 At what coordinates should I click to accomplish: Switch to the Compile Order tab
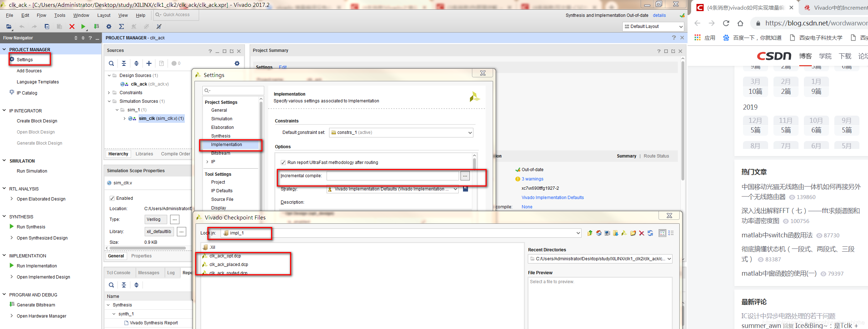tap(175, 154)
